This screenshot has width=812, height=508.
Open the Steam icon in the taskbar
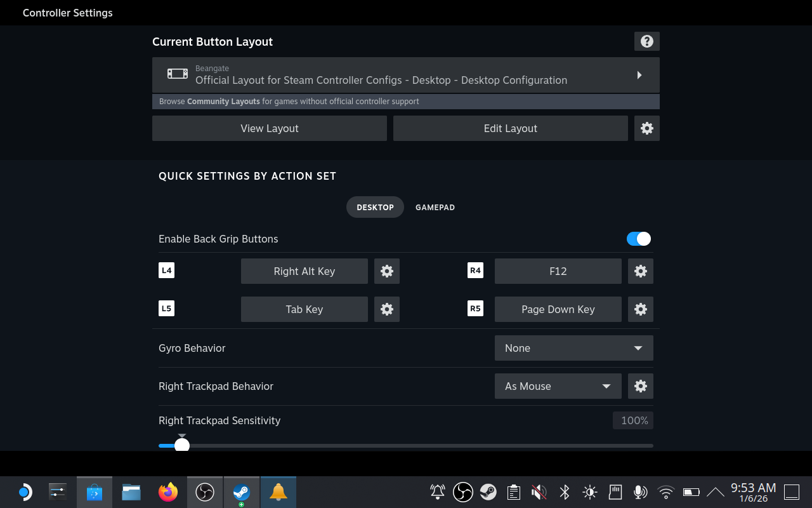242,492
